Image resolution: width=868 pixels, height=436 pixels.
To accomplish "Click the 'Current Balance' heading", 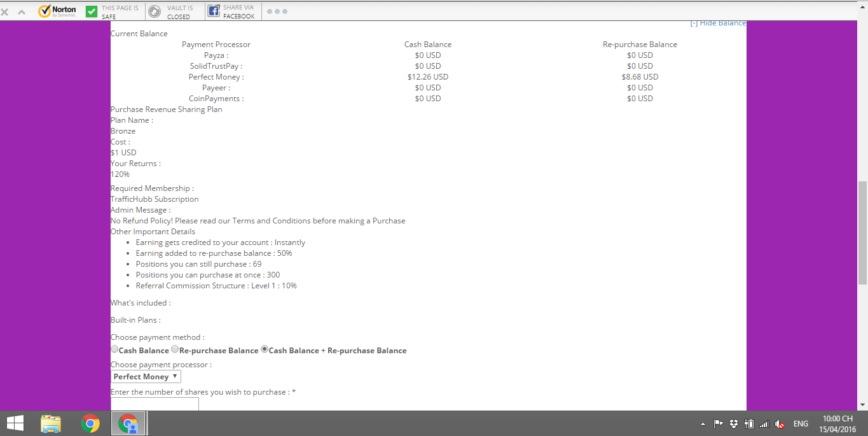I will click(x=139, y=34).
